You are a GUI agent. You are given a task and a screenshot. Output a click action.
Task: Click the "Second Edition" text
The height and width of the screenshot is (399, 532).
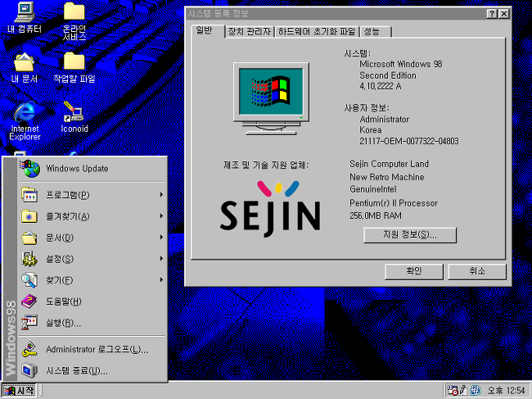click(x=387, y=75)
